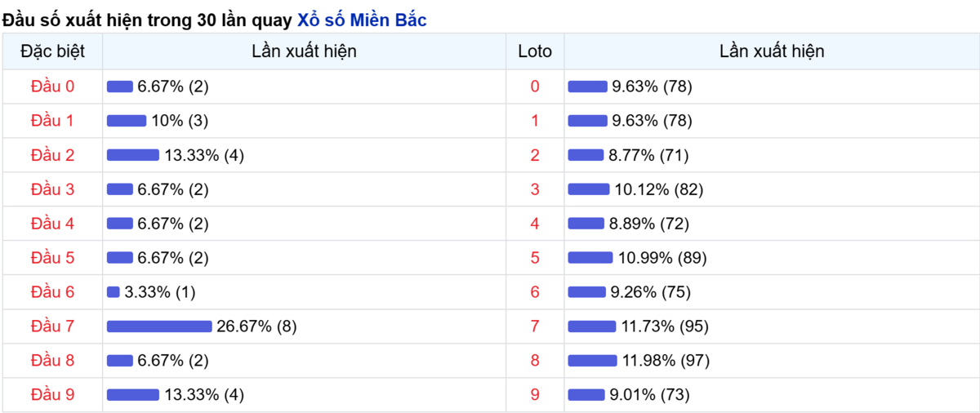Click Loto number 0 label
The width and height of the screenshot is (980, 413).
[535, 87]
